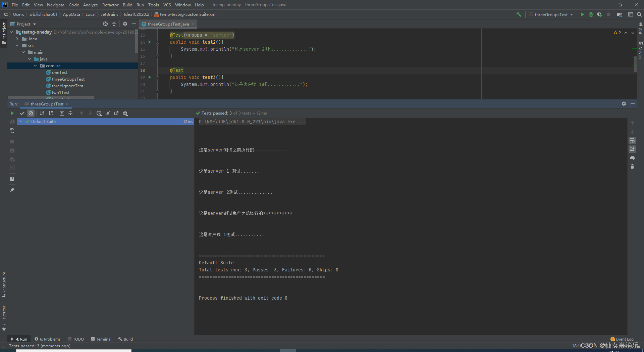Select threeGroupsTest tab in Run window
This screenshot has width=644, height=352.
click(47, 104)
